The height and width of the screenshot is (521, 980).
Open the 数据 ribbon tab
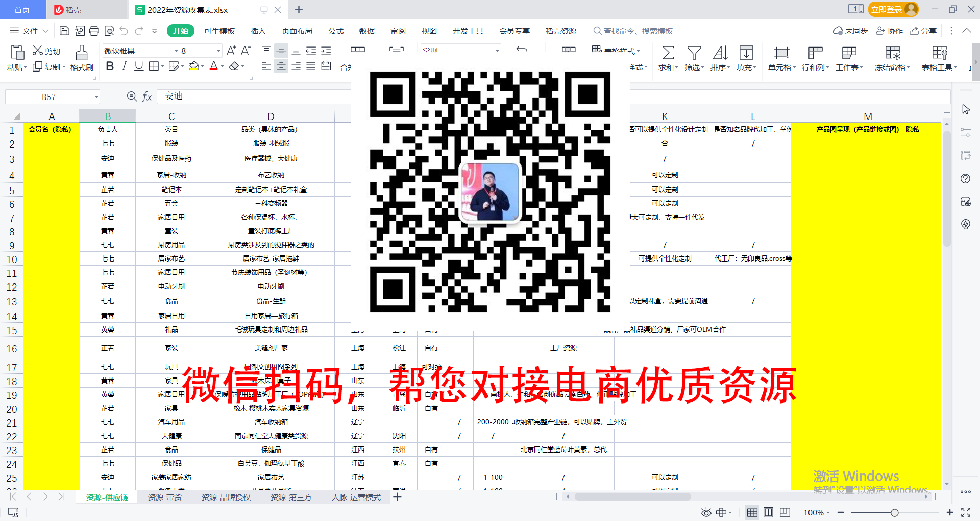[x=367, y=31]
